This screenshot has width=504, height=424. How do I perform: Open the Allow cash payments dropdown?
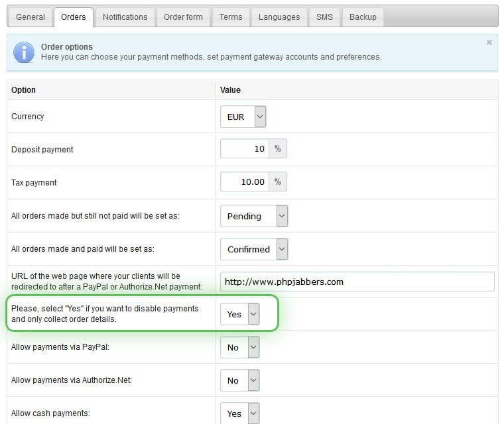[x=240, y=413]
